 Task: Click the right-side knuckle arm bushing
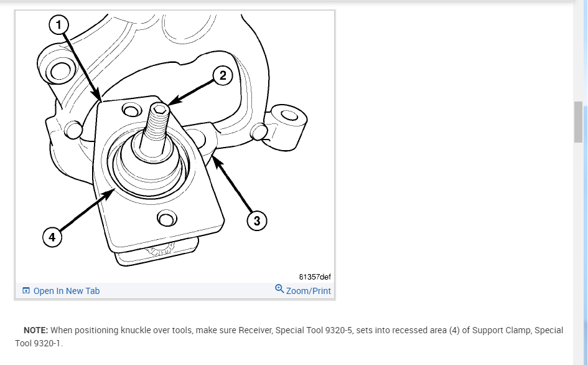point(289,115)
